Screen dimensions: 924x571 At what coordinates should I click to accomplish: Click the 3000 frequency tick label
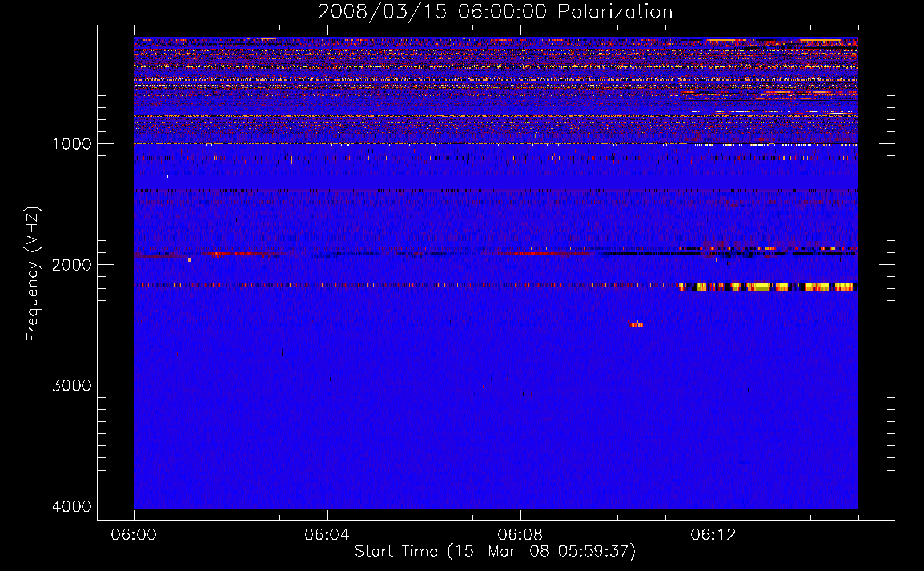click(x=71, y=385)
